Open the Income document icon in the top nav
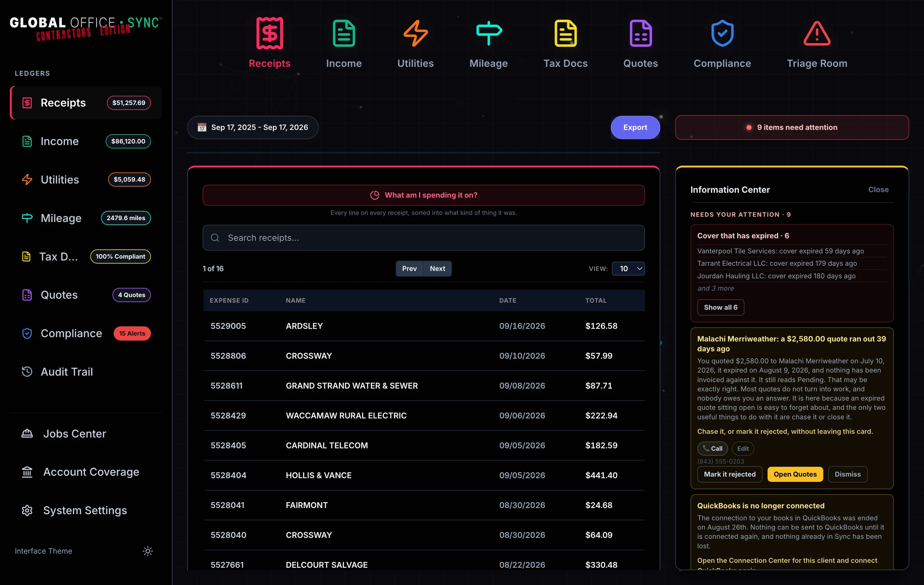924x585 pixels. point(344,33)
